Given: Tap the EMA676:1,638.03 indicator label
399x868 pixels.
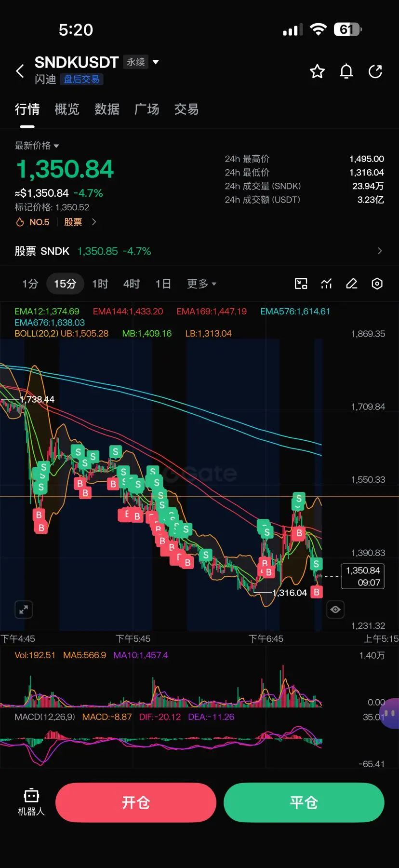Looking at the screenshot, I should coord(50,323).
